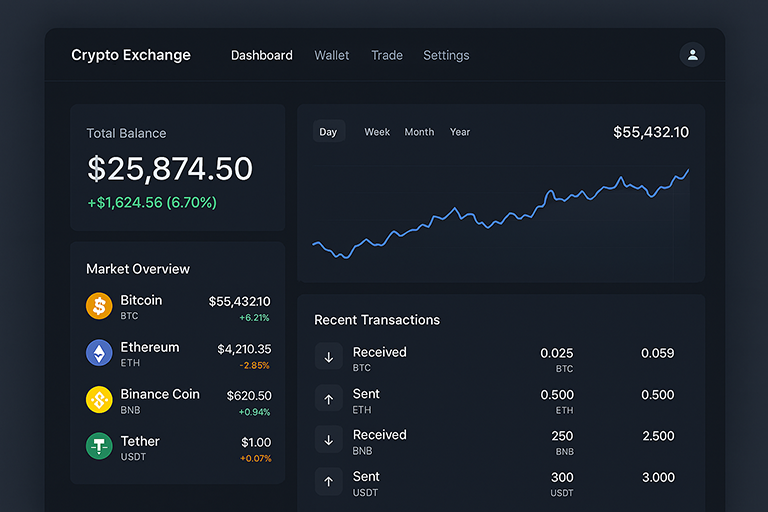This screenshot has width=768, height=512.
Task: Switch chart range to Day
Action: [328, 132]
